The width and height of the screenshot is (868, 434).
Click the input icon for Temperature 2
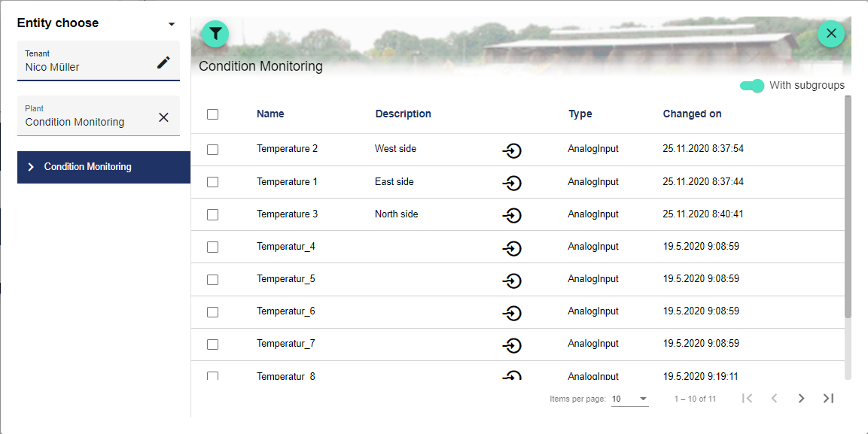[512, 150]
